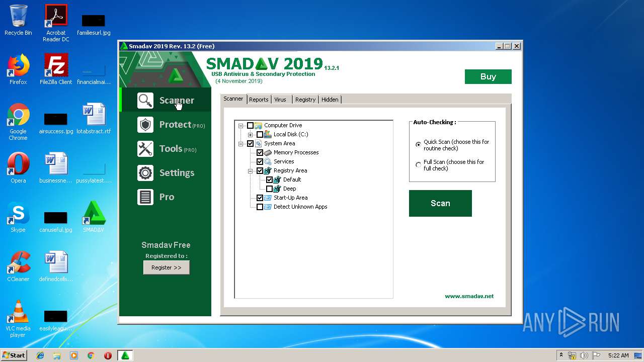Open Skype desktop shortcut
The height and width of the screenshot is (362, 644).
18,217
